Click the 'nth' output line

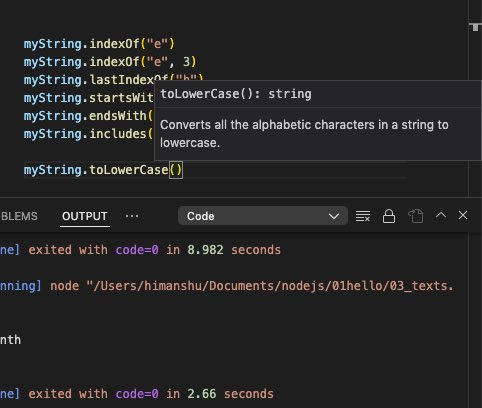coord(10,340)
